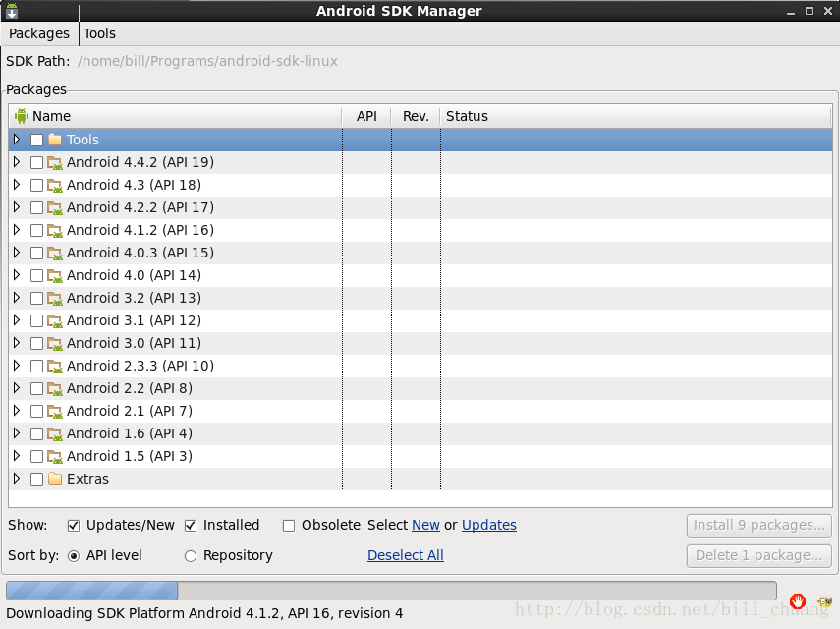Click the Android 4.4.2 platform folder icon
Image resolution: width=840 pixels, height=629 pixels.
55,162
